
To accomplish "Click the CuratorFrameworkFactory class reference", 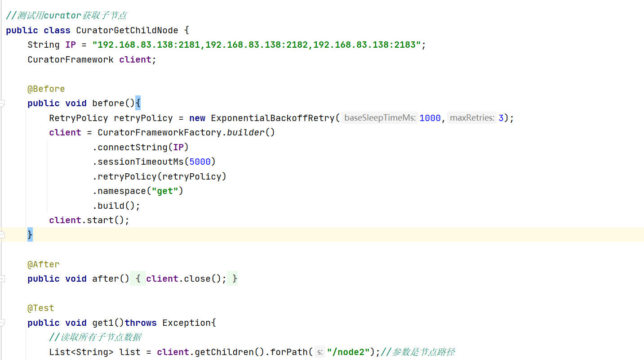I will coord(160,132).
